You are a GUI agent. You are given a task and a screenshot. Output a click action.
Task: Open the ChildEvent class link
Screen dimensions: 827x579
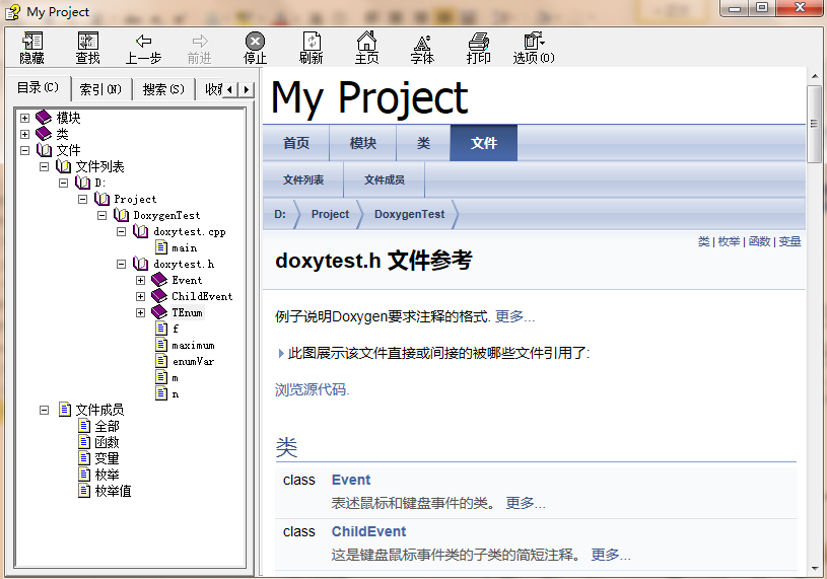(x=369, y=532)
